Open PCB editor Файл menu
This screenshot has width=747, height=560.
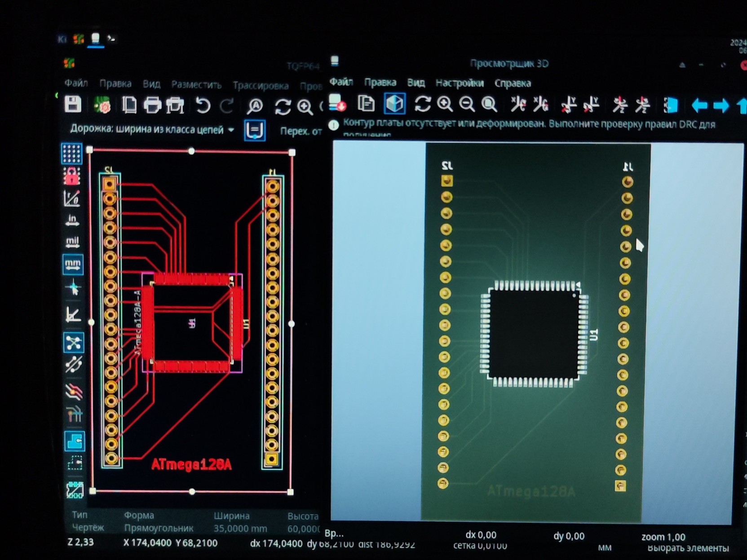76,83
